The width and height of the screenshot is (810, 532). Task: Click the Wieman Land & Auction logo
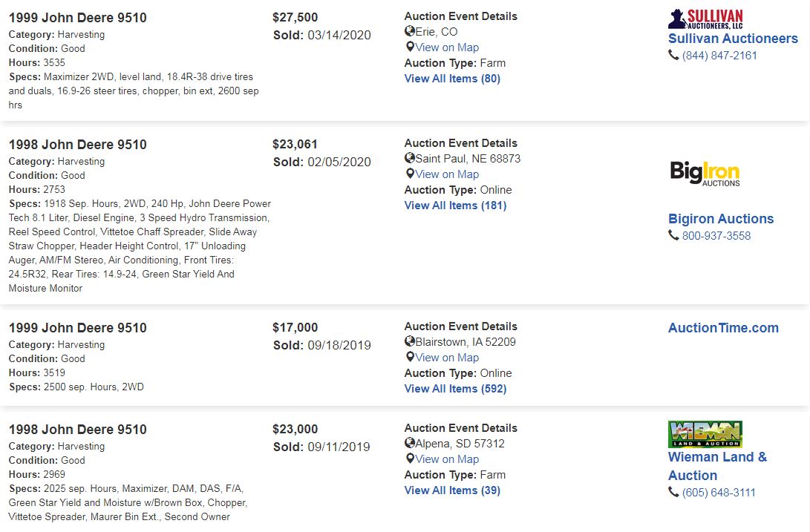pos(705,434)
